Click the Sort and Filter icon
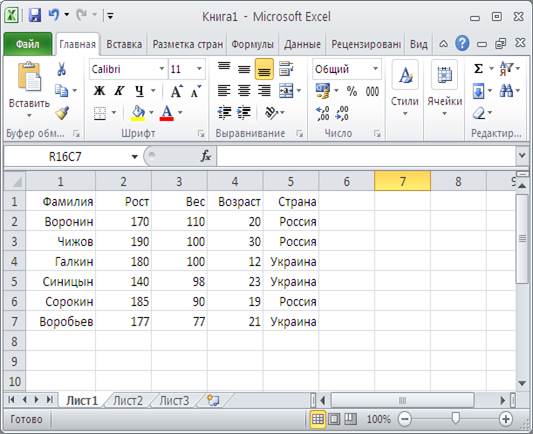The height and width of the screenshot is (434, 533). click(x=506, y=69)
